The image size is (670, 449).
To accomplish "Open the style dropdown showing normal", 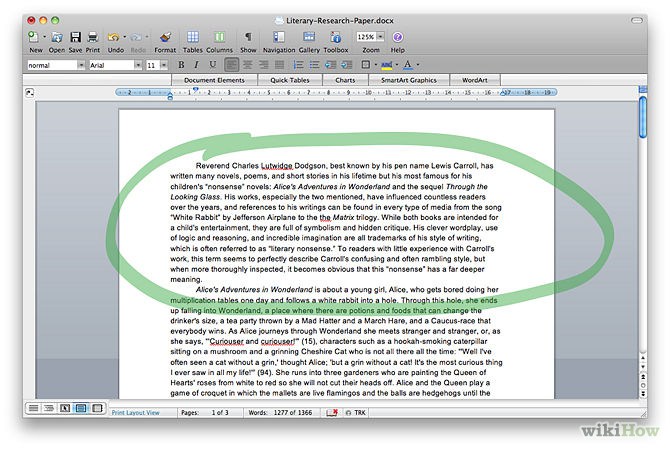I will [x=81, y=65].
